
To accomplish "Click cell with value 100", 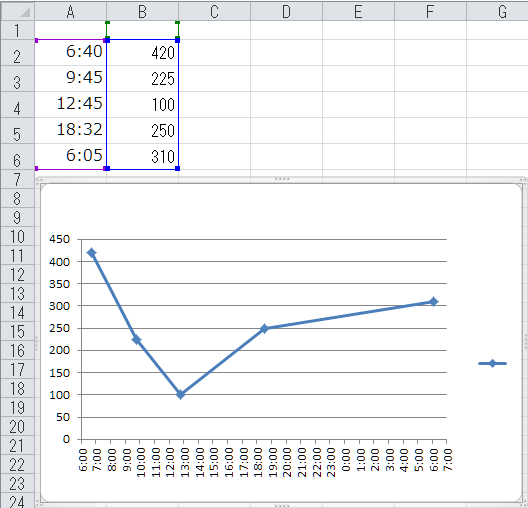I will tap(142, 105).
